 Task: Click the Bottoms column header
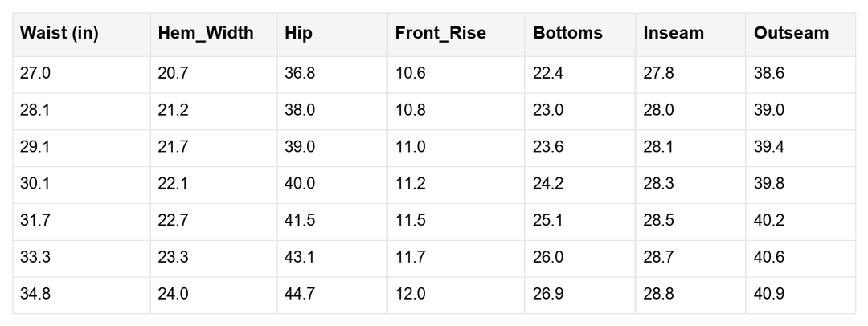click(x=579, y=35)
